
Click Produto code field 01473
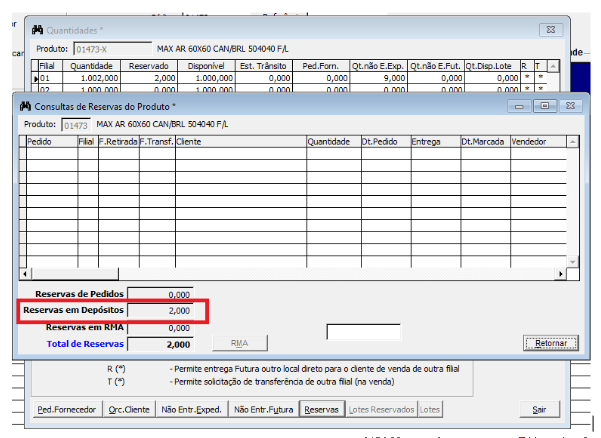pos(76,125)
